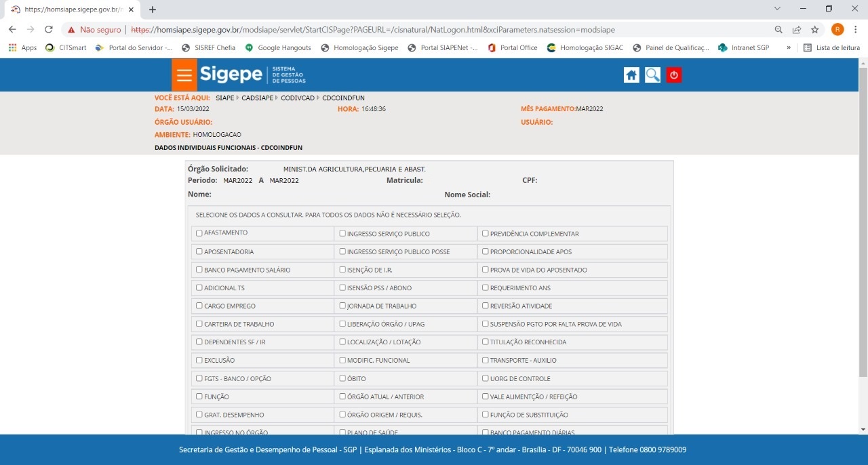Click the red power logout icon
868x465 pixels.
[673, 75]
